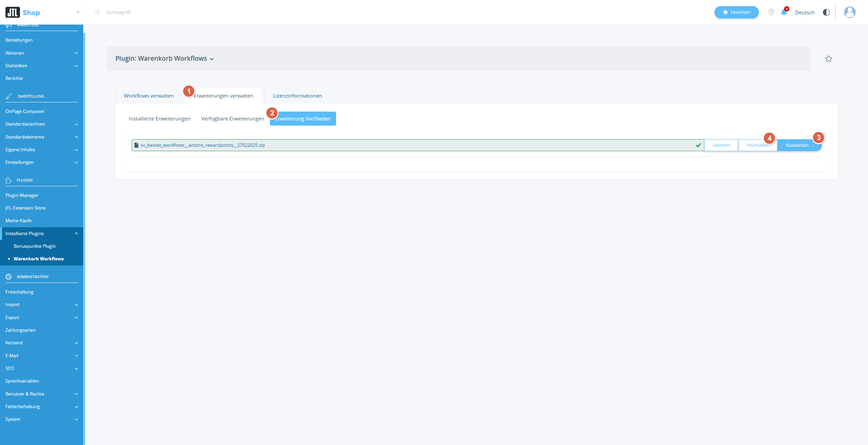Select Erweiterung hochladen sub-tab
The width and height of the screenshot is (868, 445).
[303, 119]
